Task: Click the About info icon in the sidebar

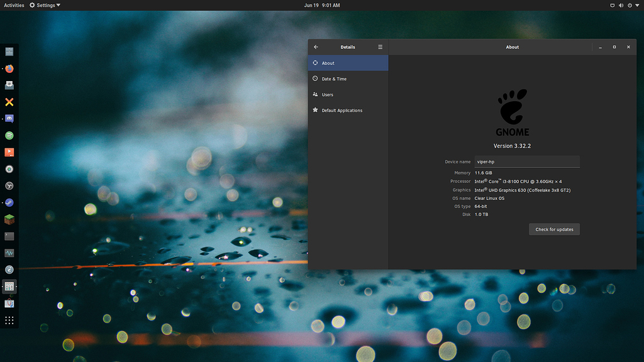Action: [315, 63]
